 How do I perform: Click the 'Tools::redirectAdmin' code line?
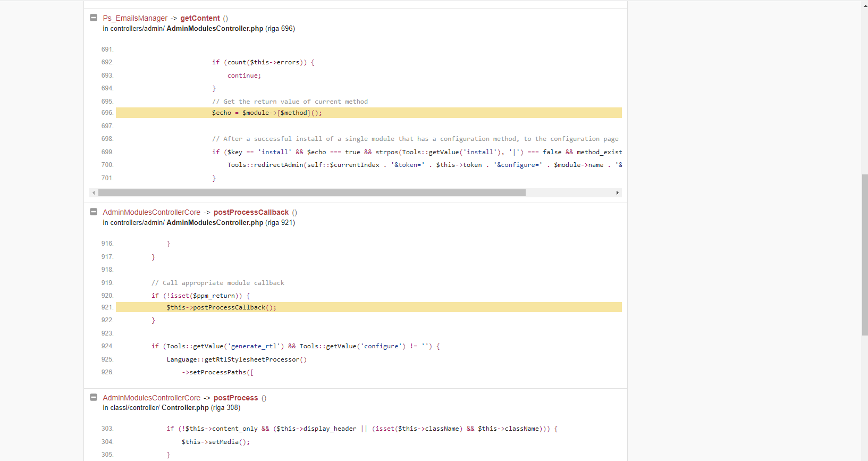point(425,165)
